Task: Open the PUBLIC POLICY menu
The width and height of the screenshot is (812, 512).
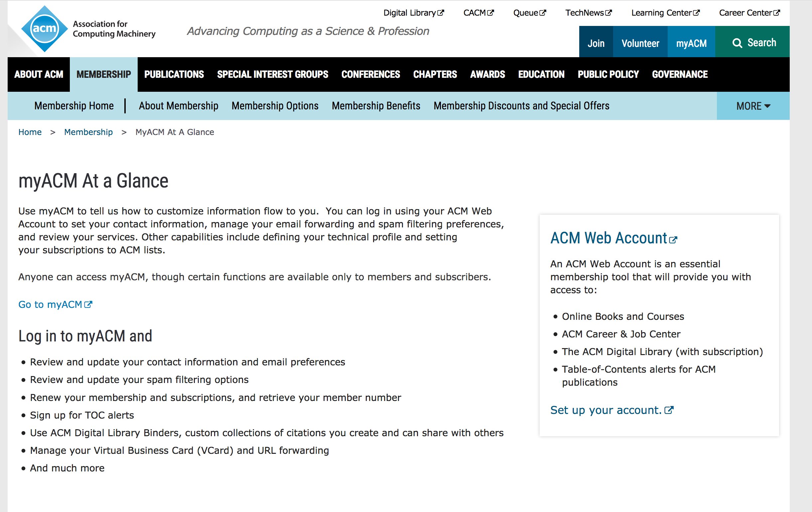Action: [x=608, y=74]
